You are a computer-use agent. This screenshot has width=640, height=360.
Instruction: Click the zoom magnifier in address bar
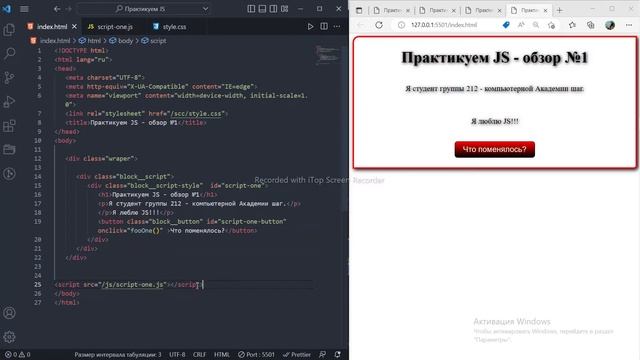[536, 25]
